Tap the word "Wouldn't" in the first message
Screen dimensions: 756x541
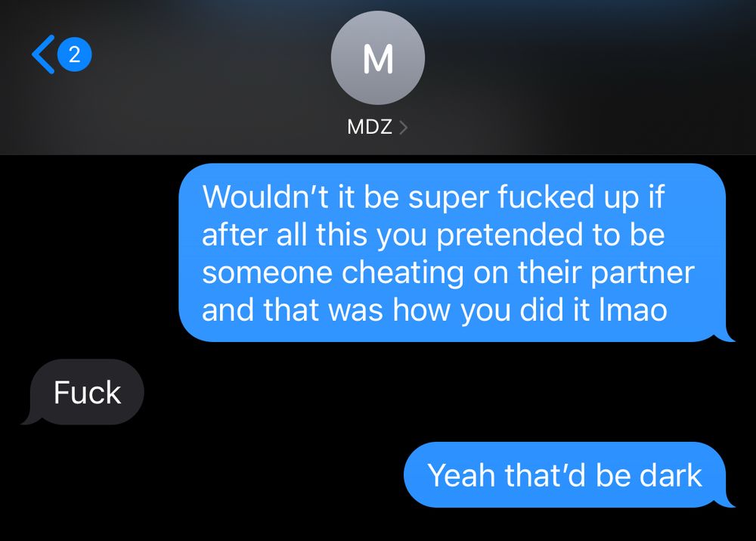pyautogui.click(x=265, y=197)
